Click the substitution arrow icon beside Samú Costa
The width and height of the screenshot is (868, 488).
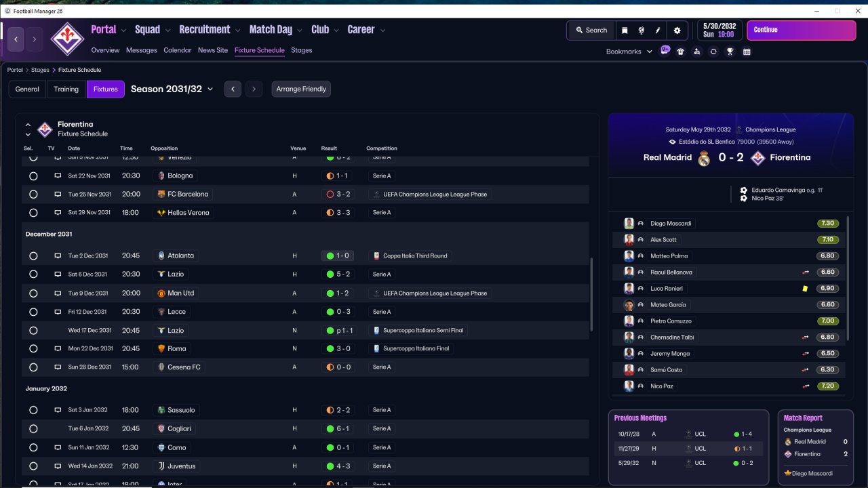[x=806, y=370]
